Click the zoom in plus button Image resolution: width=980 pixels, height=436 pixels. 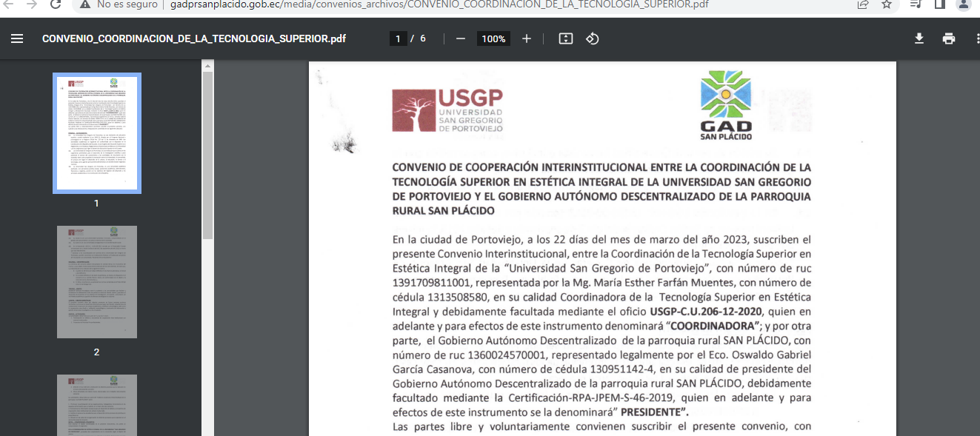527,38
